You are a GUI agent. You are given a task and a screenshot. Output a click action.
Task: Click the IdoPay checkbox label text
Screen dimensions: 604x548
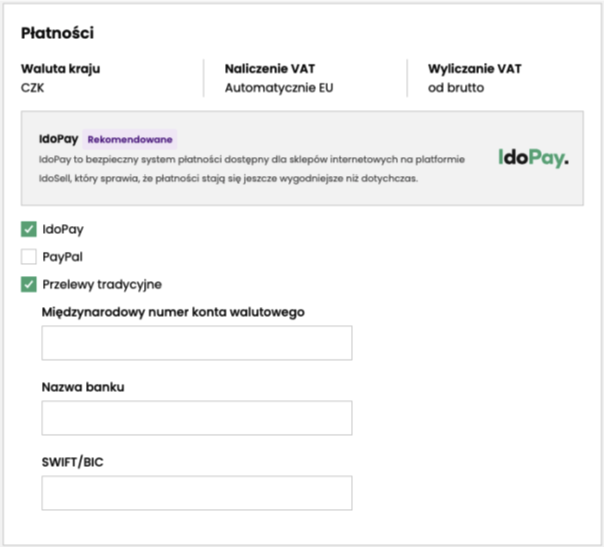click(x=63, y=230)
